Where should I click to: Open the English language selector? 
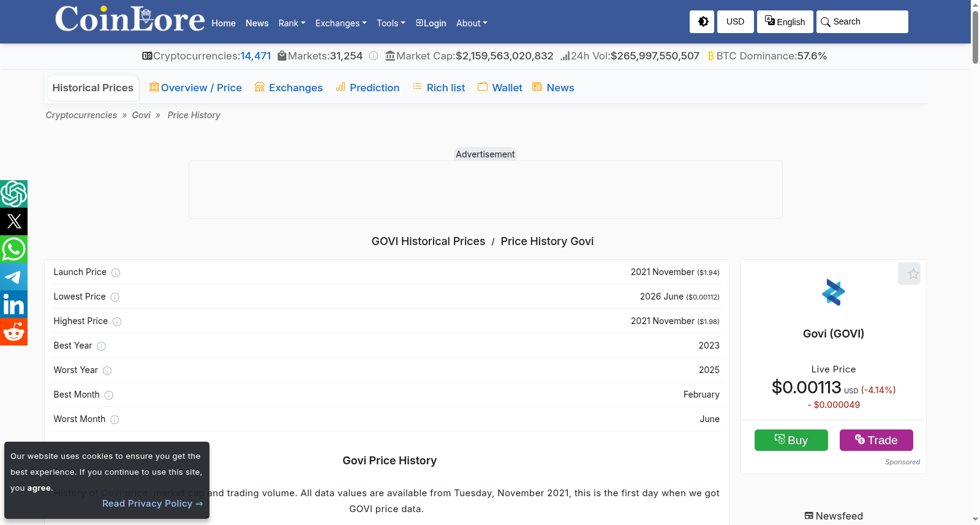tap(785, 21)
